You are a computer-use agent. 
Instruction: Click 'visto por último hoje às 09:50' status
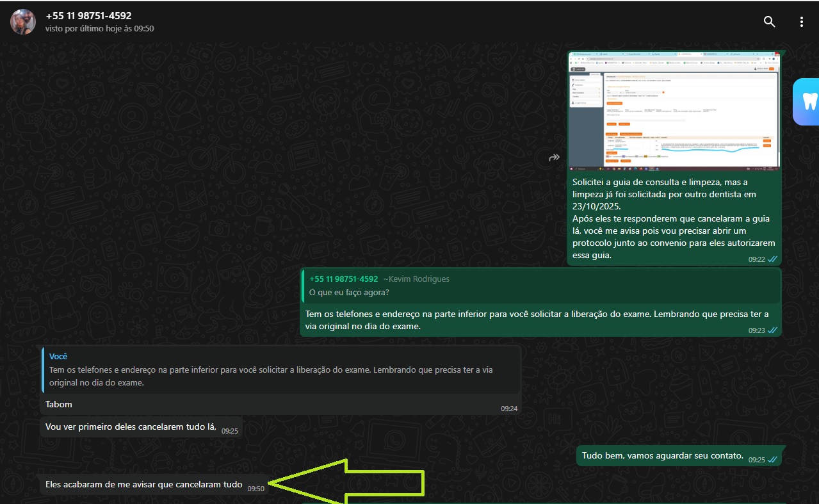point(100,29)
